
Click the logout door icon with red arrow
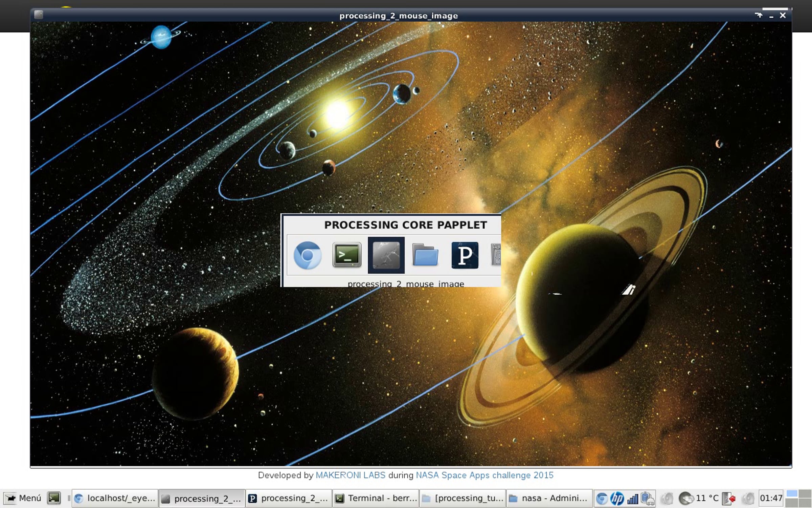pyautogui.click(x=728, y=499)
